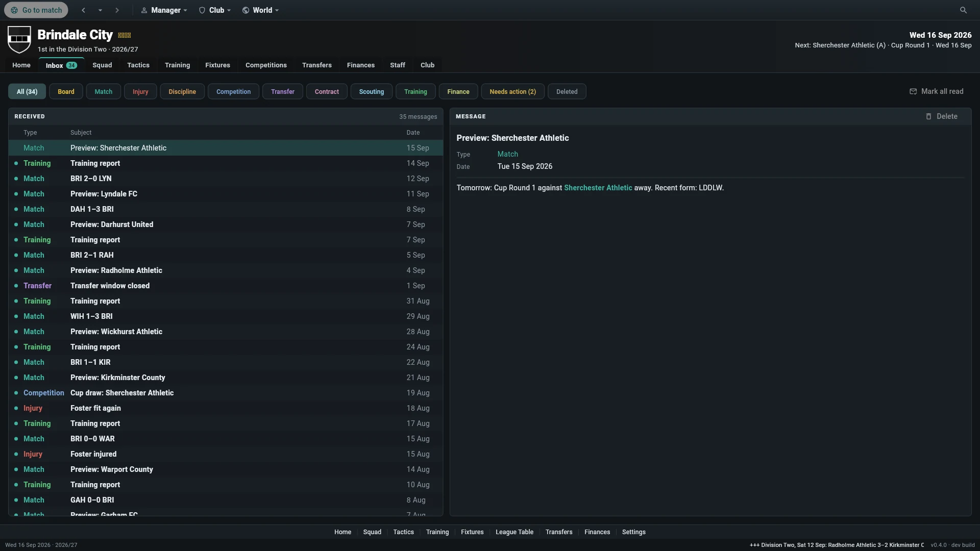Open the 'WIH 1–3 BRI' message
This screenshot has width=980, height=551.
[x=226, y=316]
